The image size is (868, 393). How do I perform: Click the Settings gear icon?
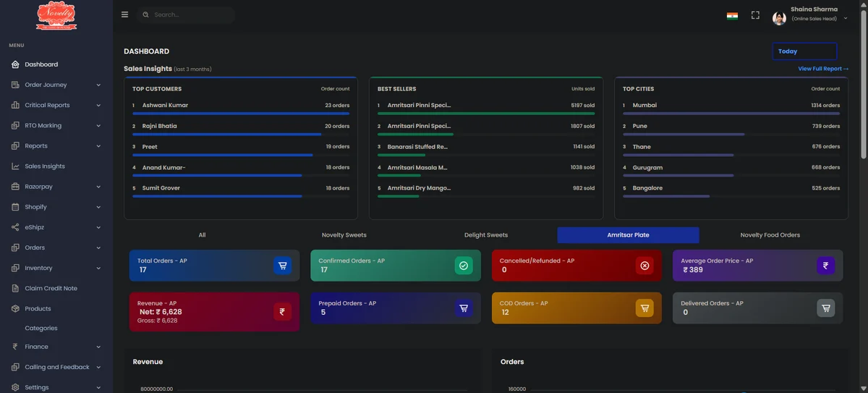click(16, 387)
